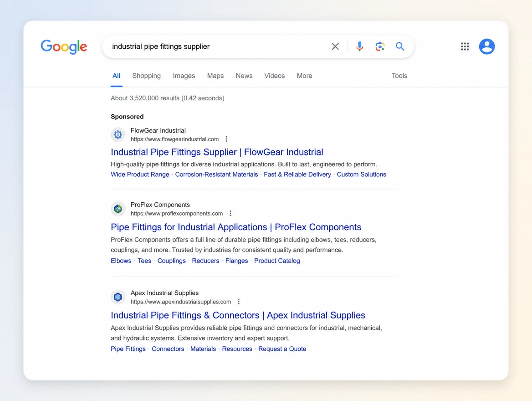Click the About 3,520,000 results text

coord(167,98)
